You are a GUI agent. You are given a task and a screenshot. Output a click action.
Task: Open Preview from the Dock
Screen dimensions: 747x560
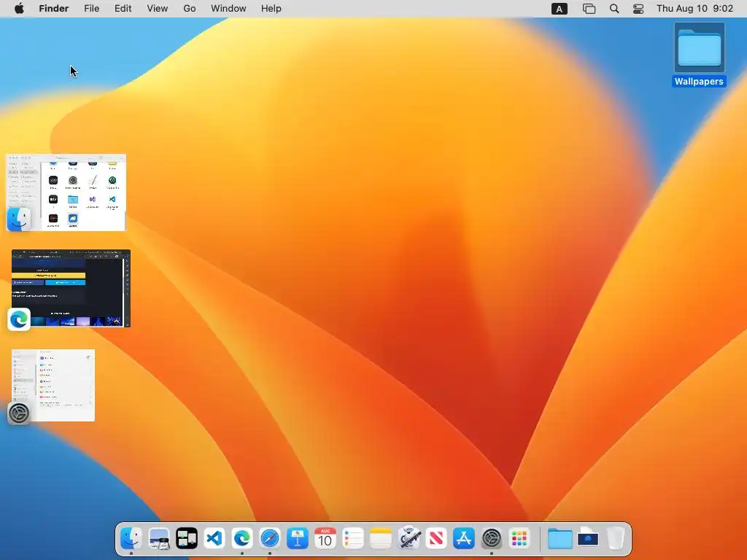tap(158, 539)
